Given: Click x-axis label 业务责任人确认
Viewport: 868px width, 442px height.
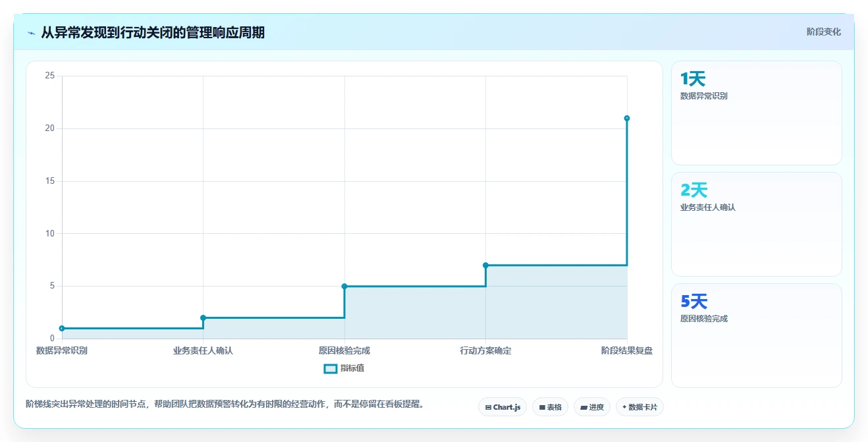Looking at the screenshot, I should tap(203, 350).
